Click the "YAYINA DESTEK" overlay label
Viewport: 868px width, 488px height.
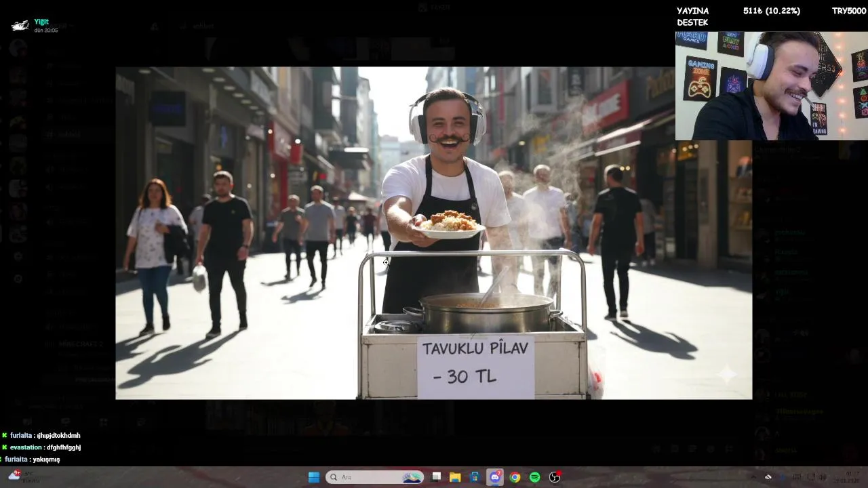tap(692, 17)
